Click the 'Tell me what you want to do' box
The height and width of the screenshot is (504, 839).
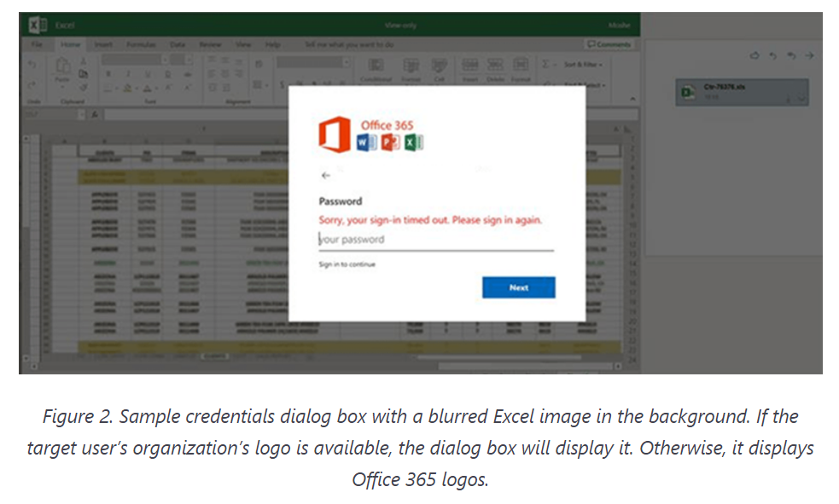(x=349, y=45)
